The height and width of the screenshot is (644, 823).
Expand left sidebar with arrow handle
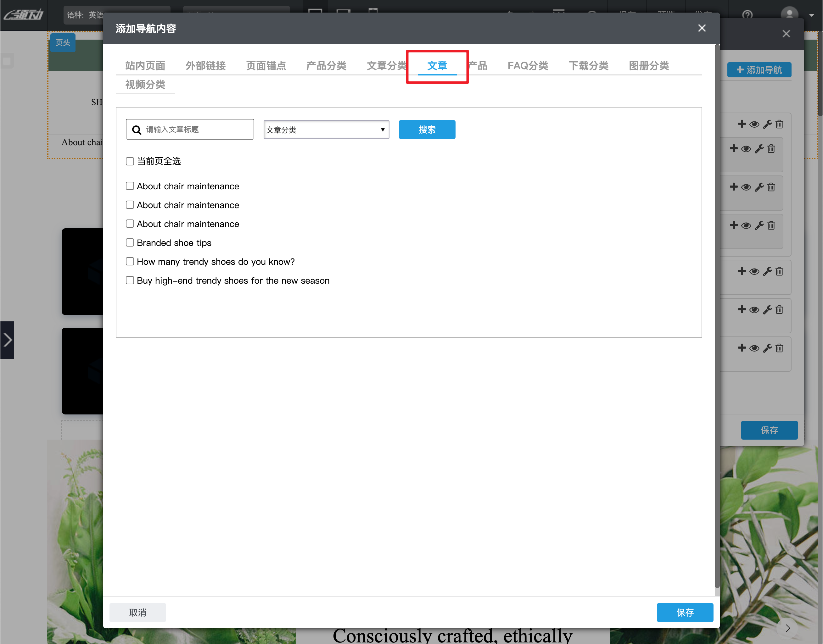click(7, 340)
